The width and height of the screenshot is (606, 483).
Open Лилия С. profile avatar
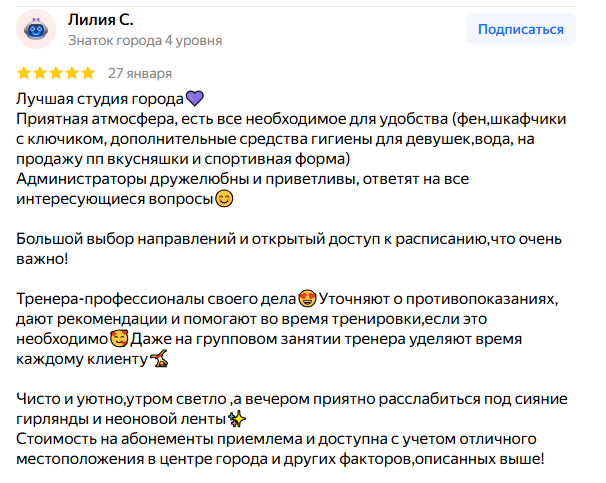pos(36,30)
